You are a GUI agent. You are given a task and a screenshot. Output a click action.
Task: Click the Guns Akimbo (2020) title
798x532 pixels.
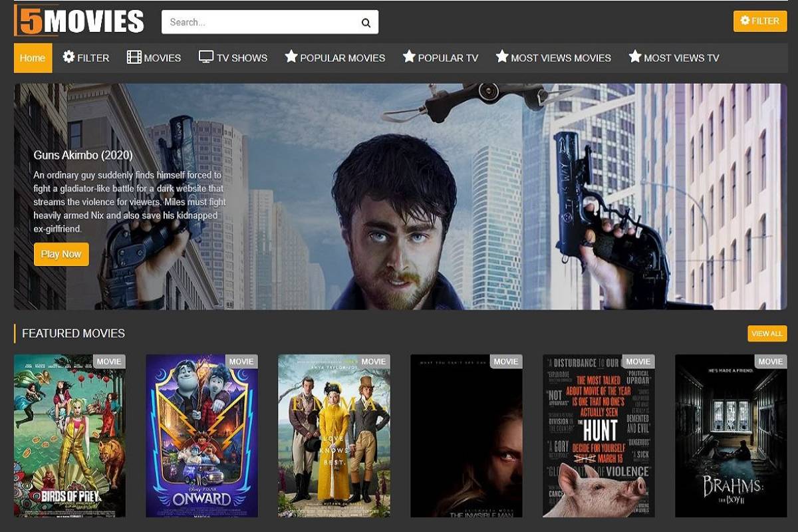click(83, 156)
